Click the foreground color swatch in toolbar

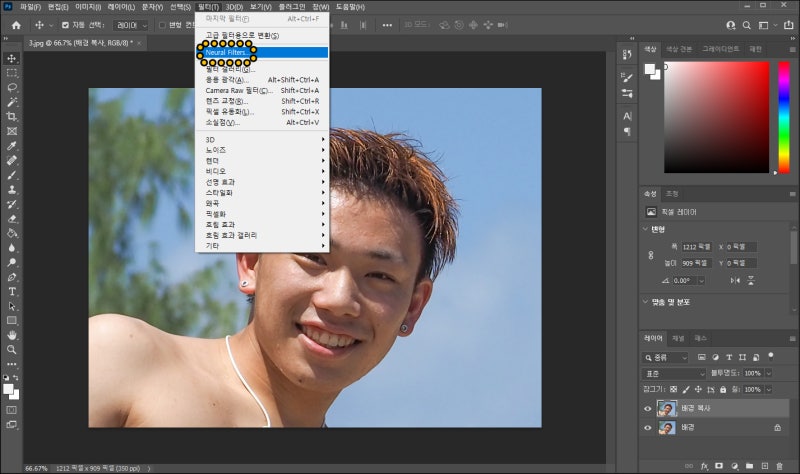click(8, 389)
